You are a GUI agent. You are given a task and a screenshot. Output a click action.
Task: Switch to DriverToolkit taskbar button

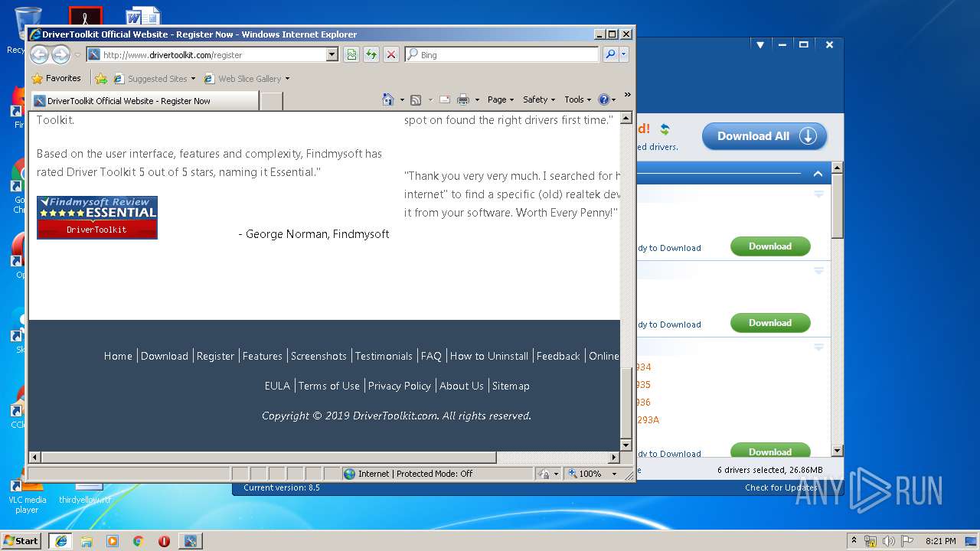190,541
